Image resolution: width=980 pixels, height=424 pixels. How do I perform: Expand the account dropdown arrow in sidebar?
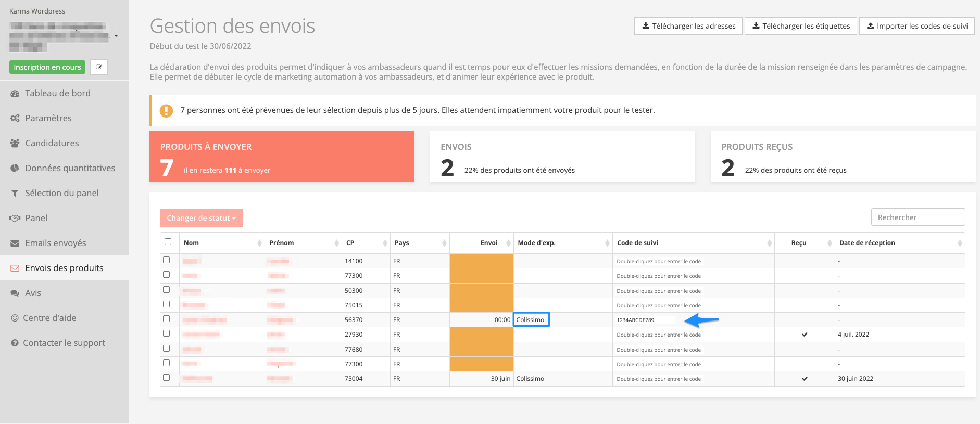click(116, 36)
